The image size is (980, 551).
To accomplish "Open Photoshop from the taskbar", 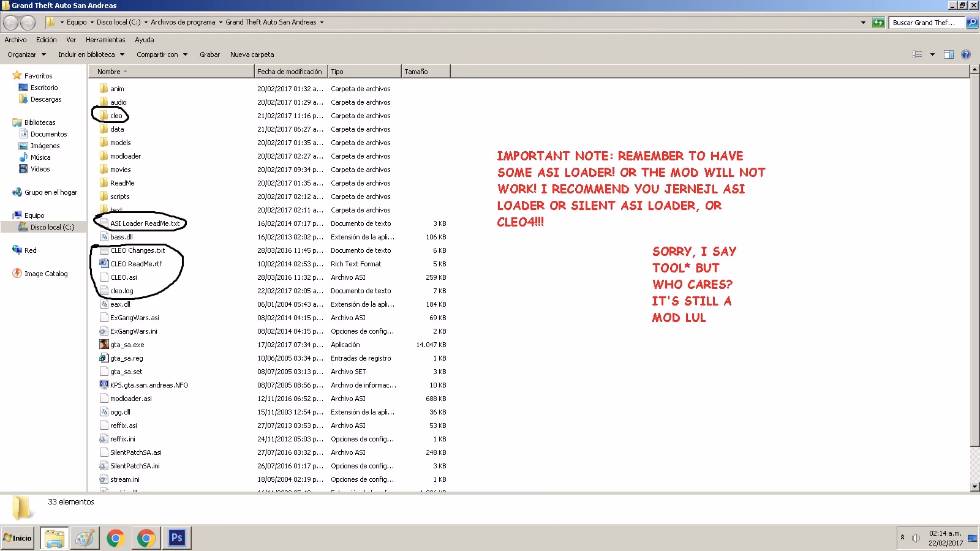I will [x=177, y=538].
